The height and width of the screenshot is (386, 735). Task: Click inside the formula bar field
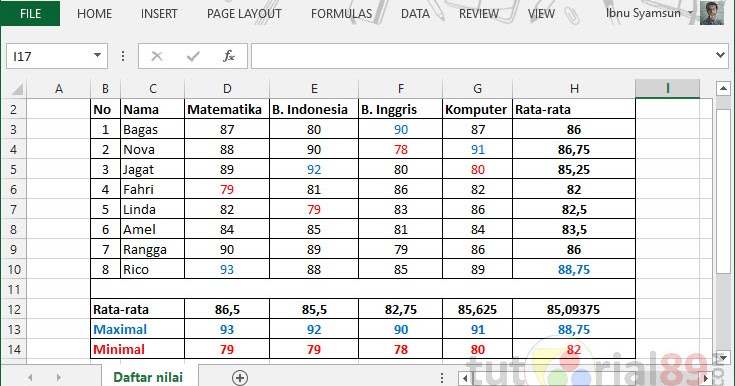(x=483, y=56)
